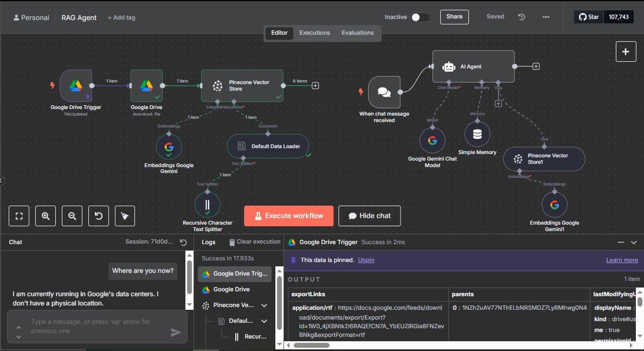Viewport: 644px width, 351px height.
Task: Zoom out of the workflow canvas
Action: point(72,216)
